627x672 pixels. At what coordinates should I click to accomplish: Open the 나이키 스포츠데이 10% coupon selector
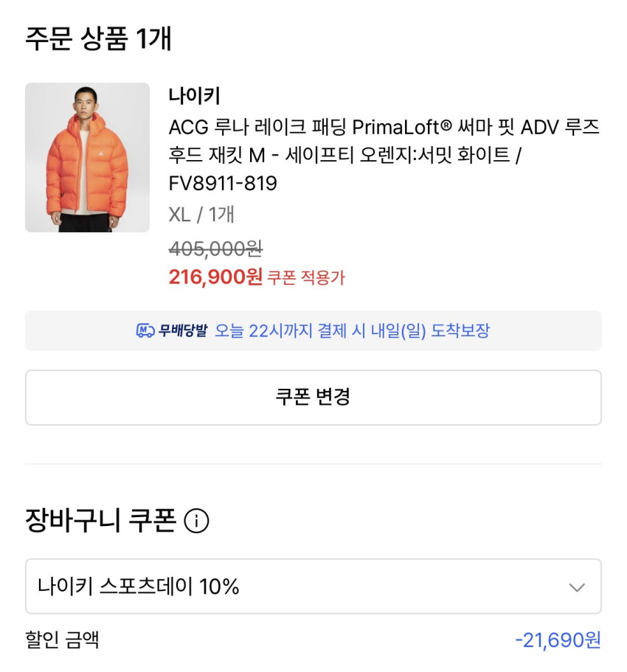pyautogui.click(x=313, y=586)
